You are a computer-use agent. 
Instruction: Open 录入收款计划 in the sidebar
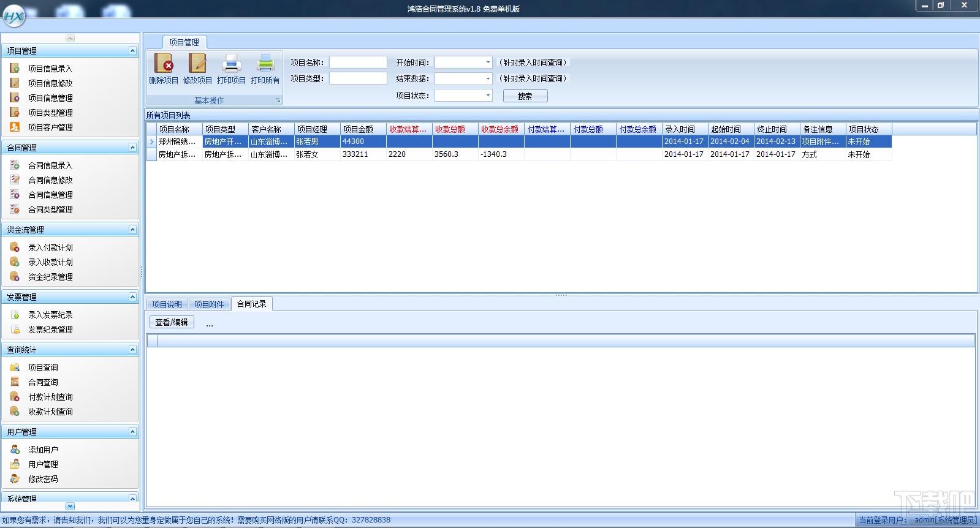(50, 262)
